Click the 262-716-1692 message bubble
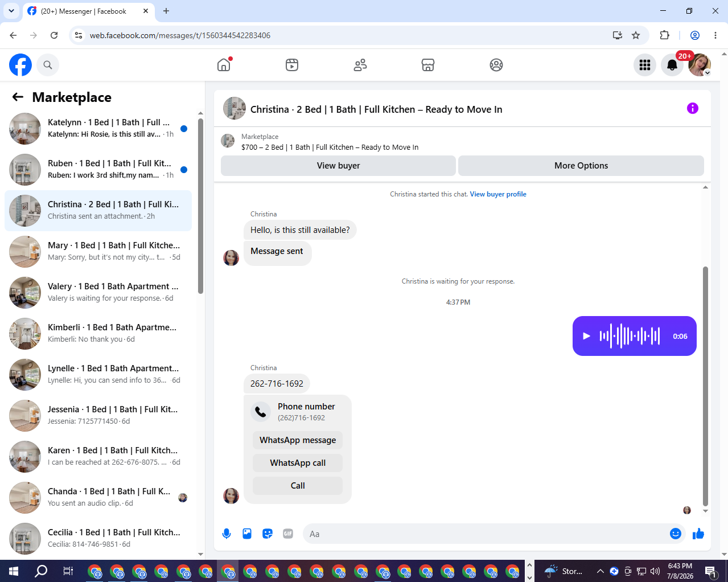 click(x=277, y=384)
